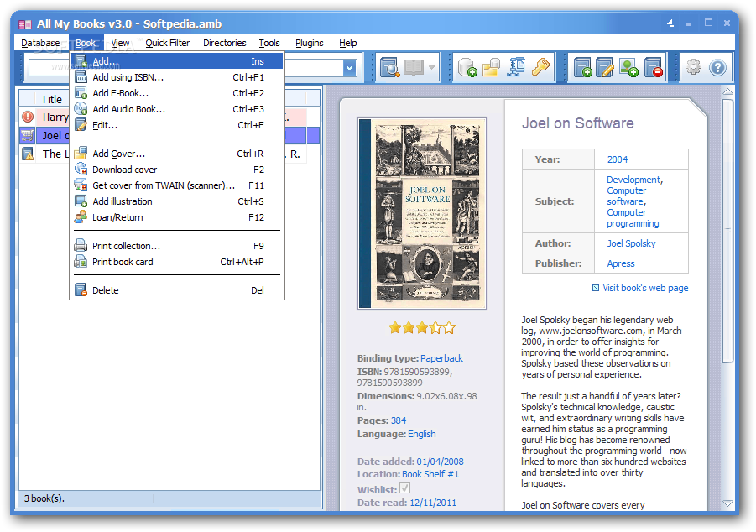The image size is (756, 532).
Task: Set rating using the star rating bar
Action: [422, 328]
